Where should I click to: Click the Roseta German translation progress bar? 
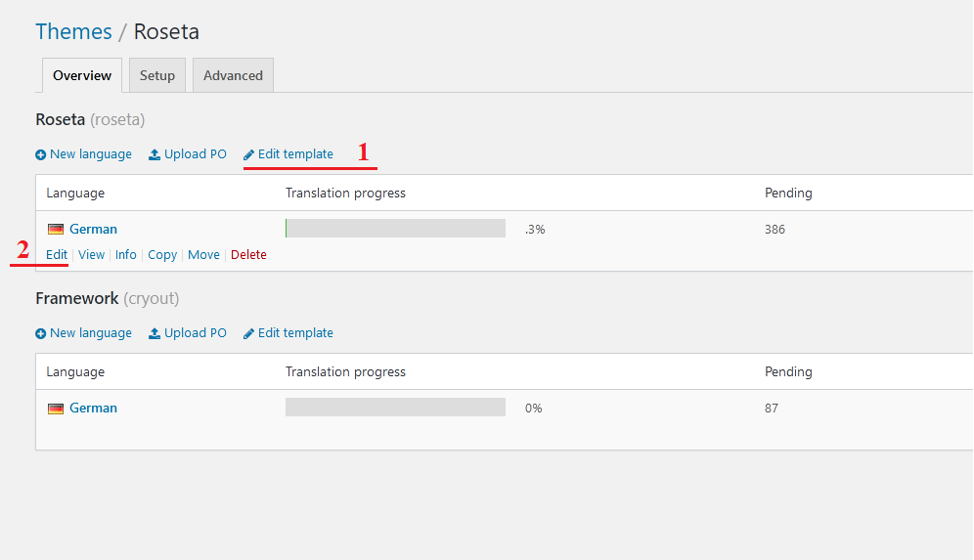[x=395, y=228]
